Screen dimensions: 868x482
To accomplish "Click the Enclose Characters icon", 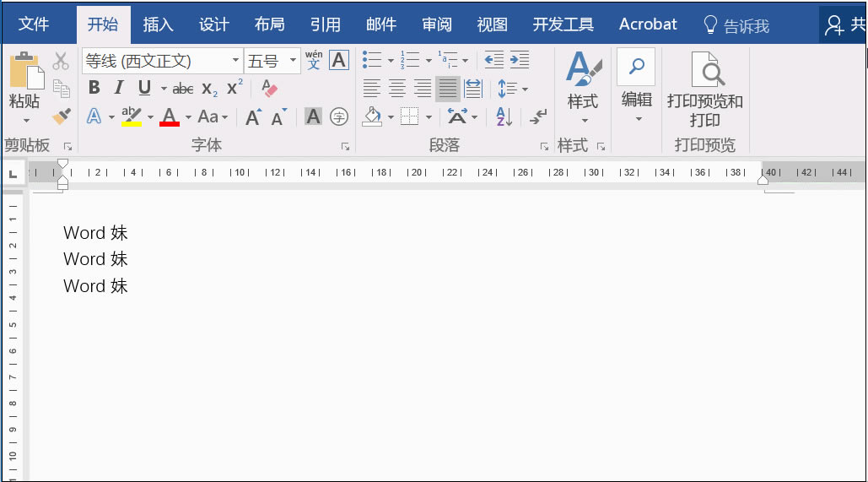I will (x=339, y=116).
